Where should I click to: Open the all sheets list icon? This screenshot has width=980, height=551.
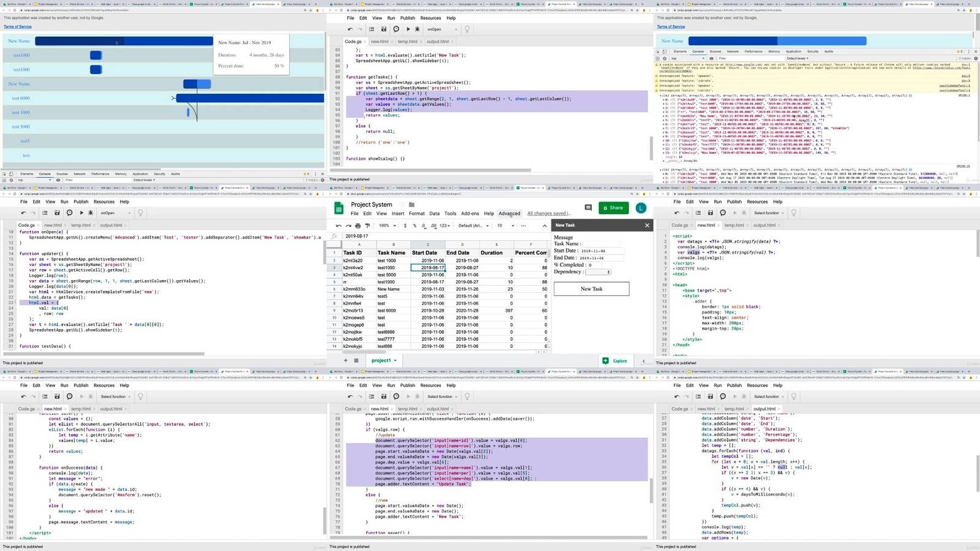356,360
